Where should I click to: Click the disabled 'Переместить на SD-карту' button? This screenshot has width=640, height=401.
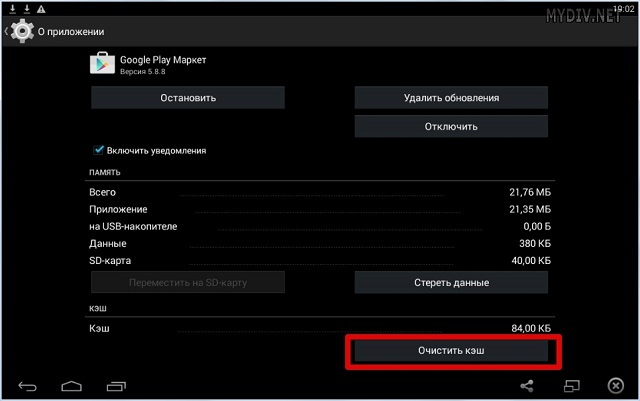click(x=188, y=282)
